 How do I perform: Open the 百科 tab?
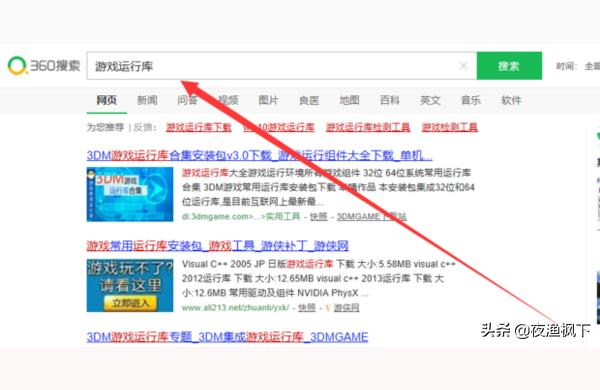(x=390, y=100)
